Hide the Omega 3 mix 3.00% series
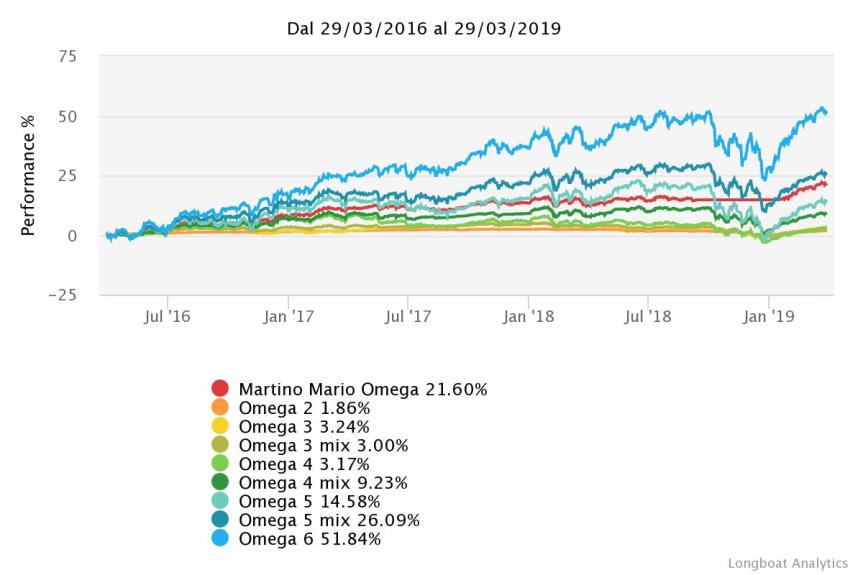This screenshot has height=575, width=863. [323, 445]
